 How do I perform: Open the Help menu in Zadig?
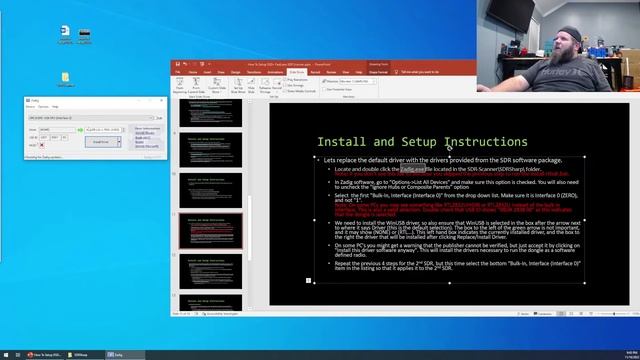tap(55, 107)
